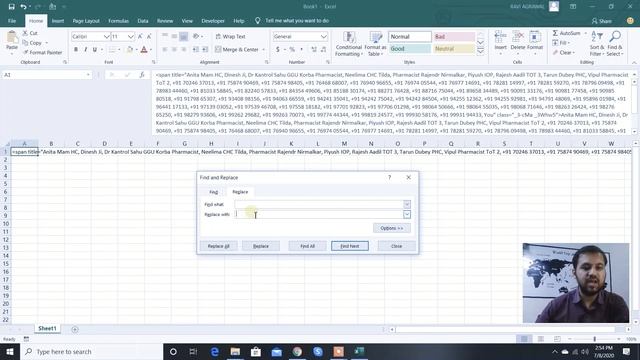Viewport: 640px width, 360px height.
Task: Open the File menu
Action: (x=12, y=21)
